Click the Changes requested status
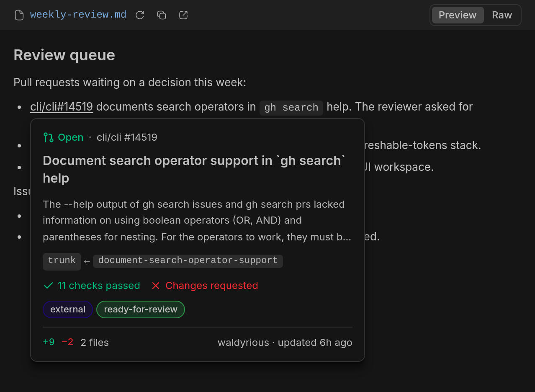The image size is (535, 392). pos(211,286)
